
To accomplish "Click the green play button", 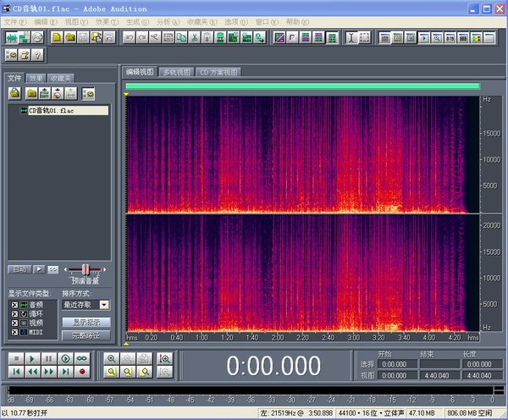I will click(x=32, y=359).
